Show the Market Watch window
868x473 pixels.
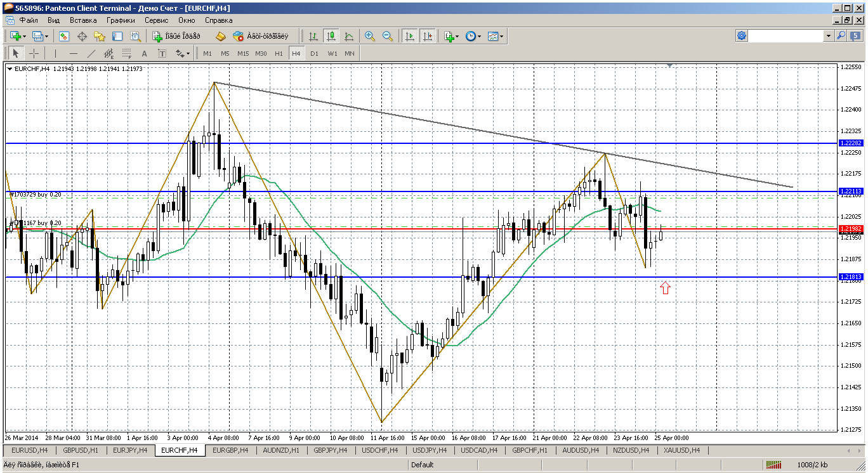(x=64, y=36)
